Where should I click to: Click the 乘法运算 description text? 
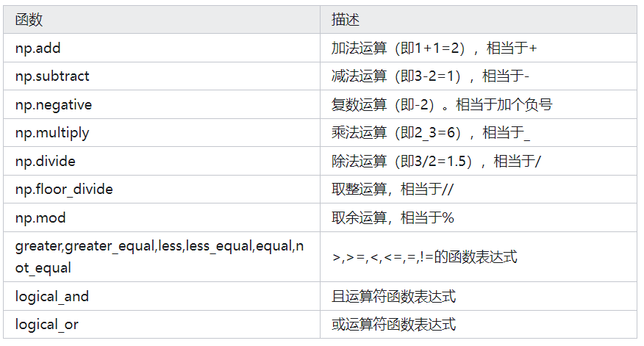[430, 133]
